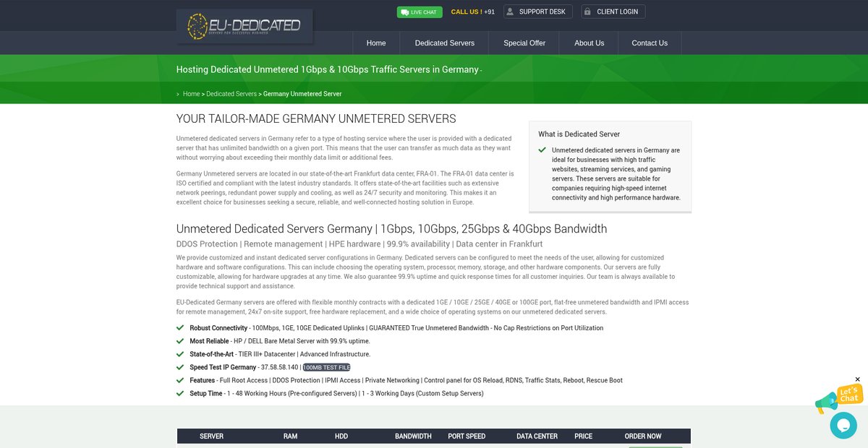Image resolution: width=868 pixels, height=448 pixels.
Task: Open the About Us menu item
Action: (x=590, y=43)
